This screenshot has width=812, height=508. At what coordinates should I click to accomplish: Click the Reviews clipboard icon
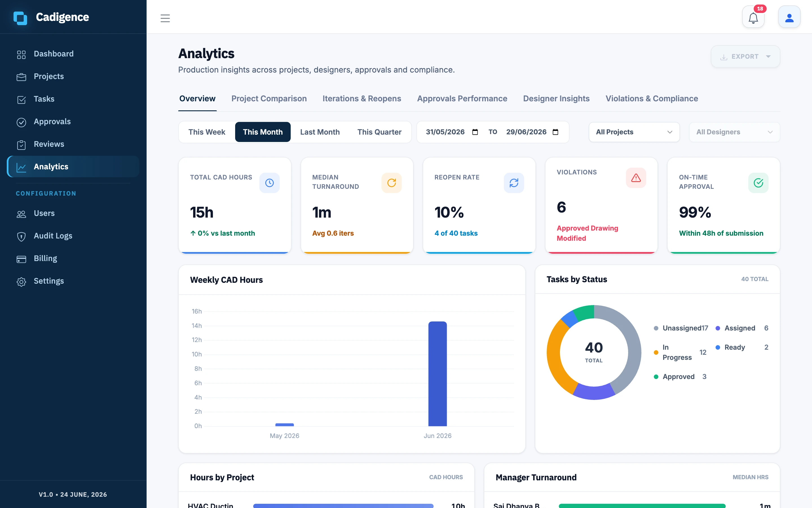[x=21, y=144]
